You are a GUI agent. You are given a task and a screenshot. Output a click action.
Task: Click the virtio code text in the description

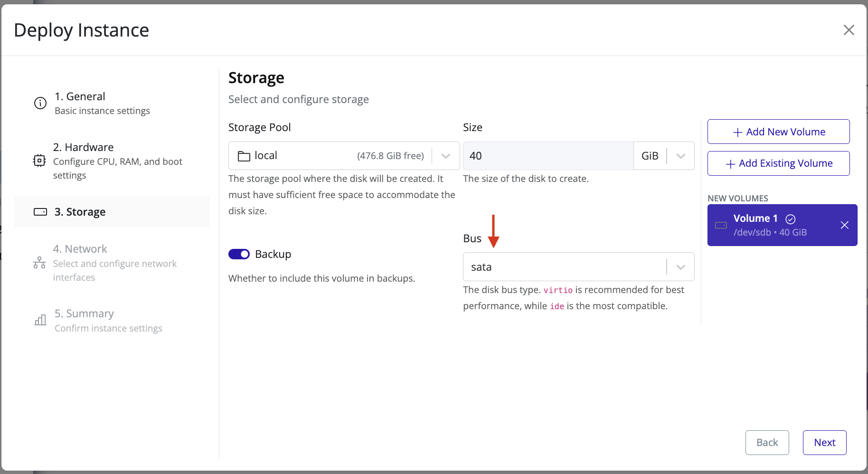(x=558, y=290)
